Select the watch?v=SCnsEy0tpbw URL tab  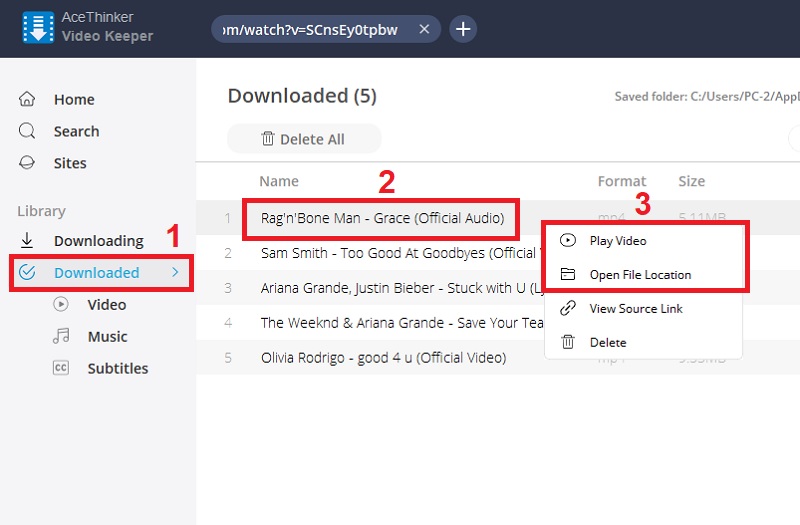pos(326,29)
